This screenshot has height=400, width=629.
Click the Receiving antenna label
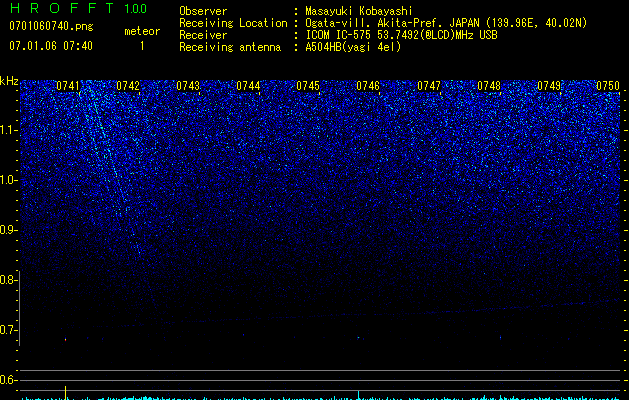(230, 47)
